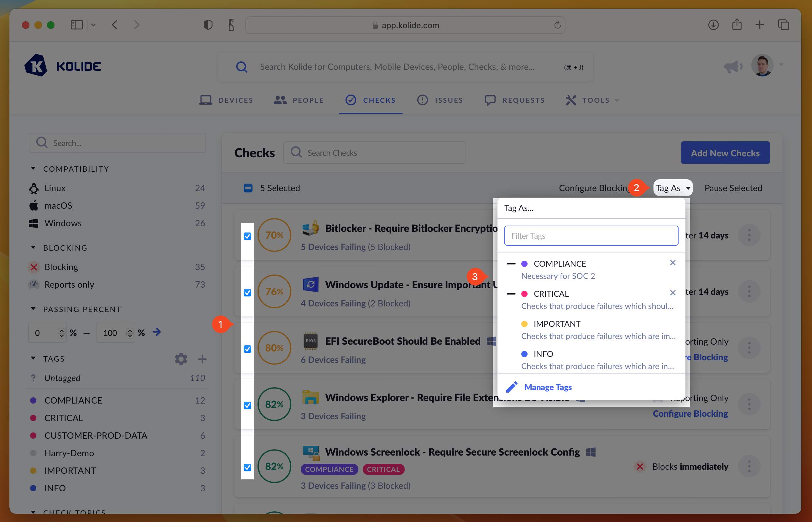Viewport: 812px width, 522px height.
Task: Uncheck the Bitlocker check checkbox
Action: click(x=247, y=236)
